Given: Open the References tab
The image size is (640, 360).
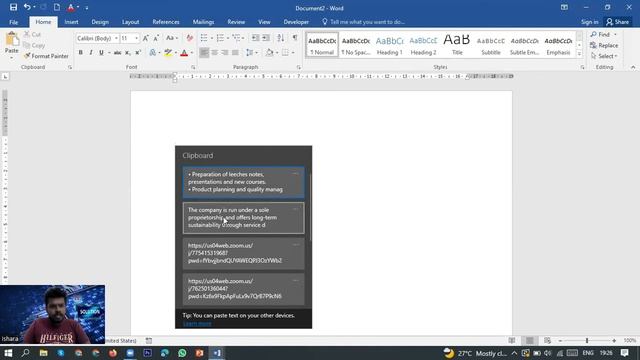Looking at the screenshot, I should (166, 22).
